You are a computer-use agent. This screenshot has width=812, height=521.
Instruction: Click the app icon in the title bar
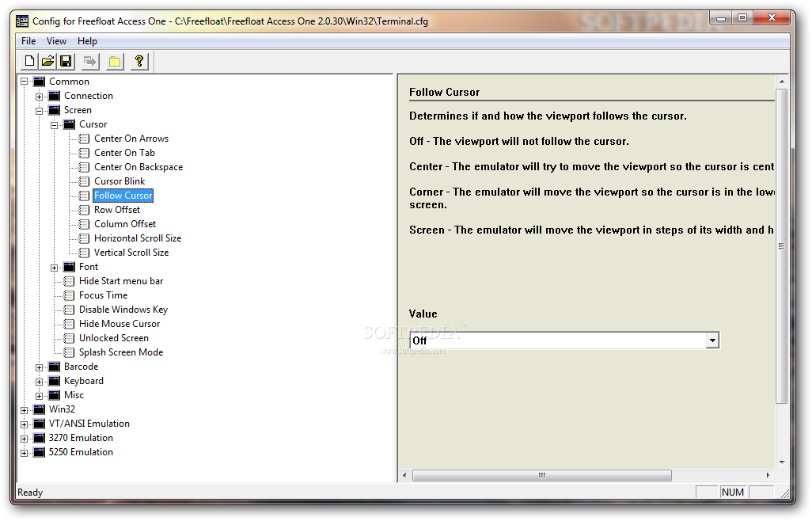point(22,21)
